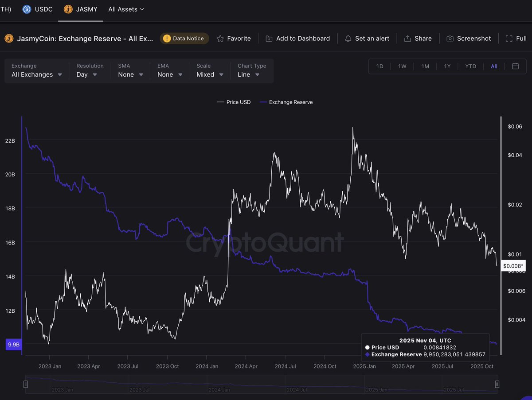This screenshot has height=400, width=532.
Task: Click the Exchange Reserve value in tooltip
Action: pos(454,354)
